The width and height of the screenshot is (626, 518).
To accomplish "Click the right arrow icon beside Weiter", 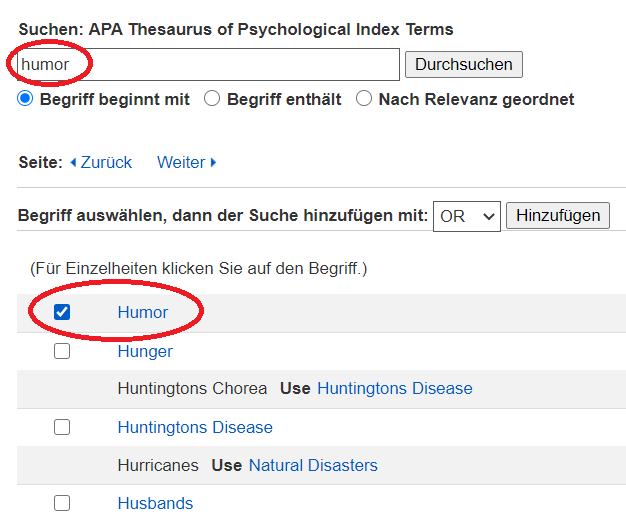I will click(213, 162).
